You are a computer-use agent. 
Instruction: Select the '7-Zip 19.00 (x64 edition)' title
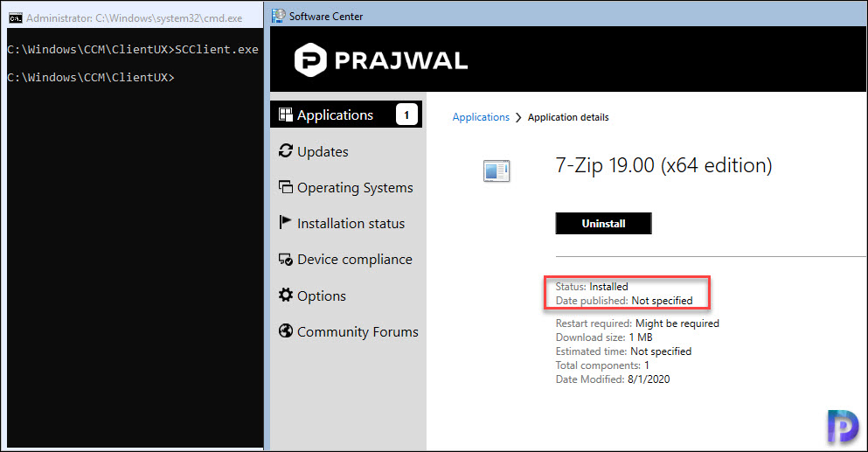point(663,165)
